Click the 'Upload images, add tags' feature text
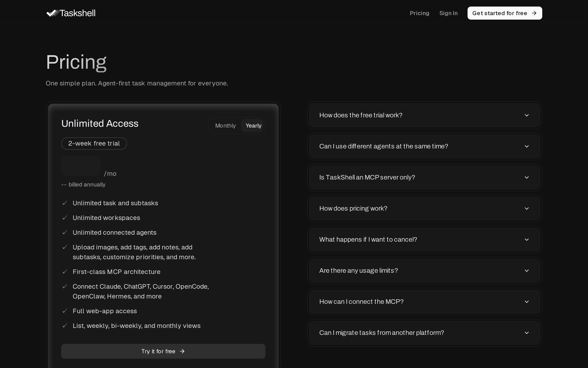Viewport: 588px width, 368px height. coord(134,252)
